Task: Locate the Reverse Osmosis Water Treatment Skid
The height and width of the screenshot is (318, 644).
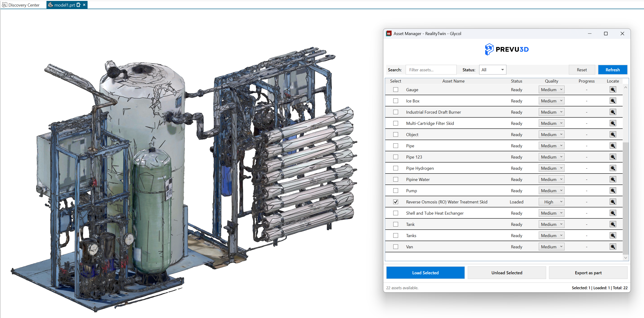Action: click(x=612, y=202)
